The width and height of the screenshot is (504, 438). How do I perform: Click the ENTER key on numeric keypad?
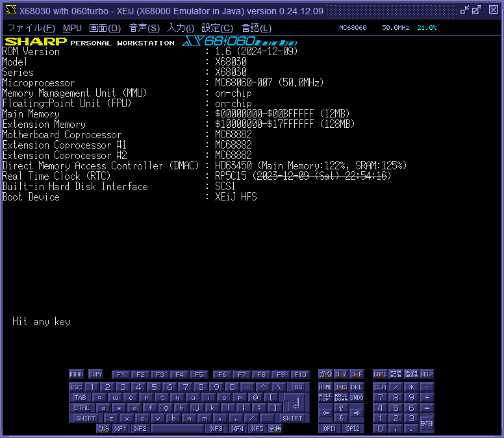click(427, 424)
